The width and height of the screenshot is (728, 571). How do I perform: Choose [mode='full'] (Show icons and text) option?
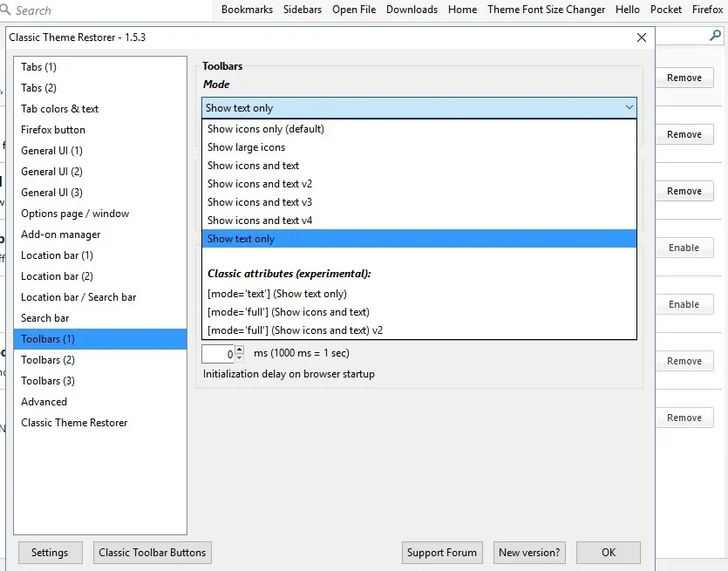click(x=419, y=312)
